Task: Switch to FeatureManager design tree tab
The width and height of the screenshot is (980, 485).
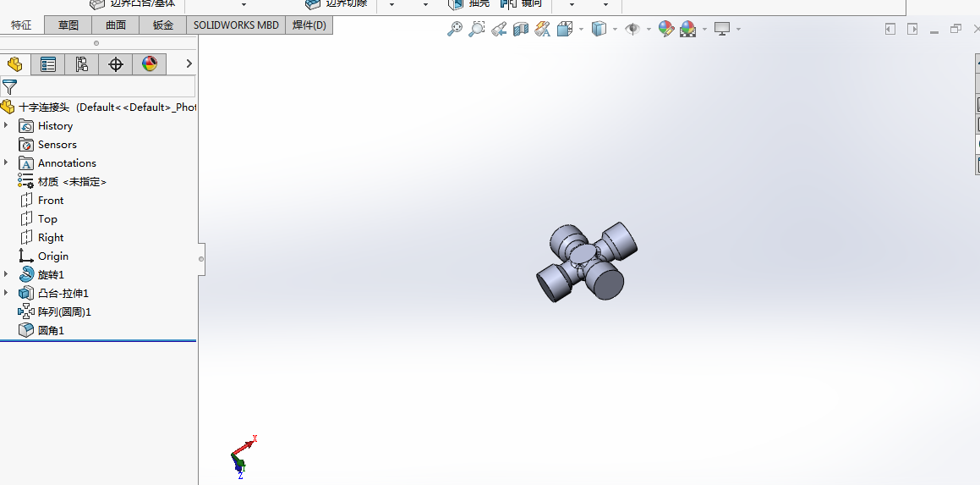Action: click(15, 63)
